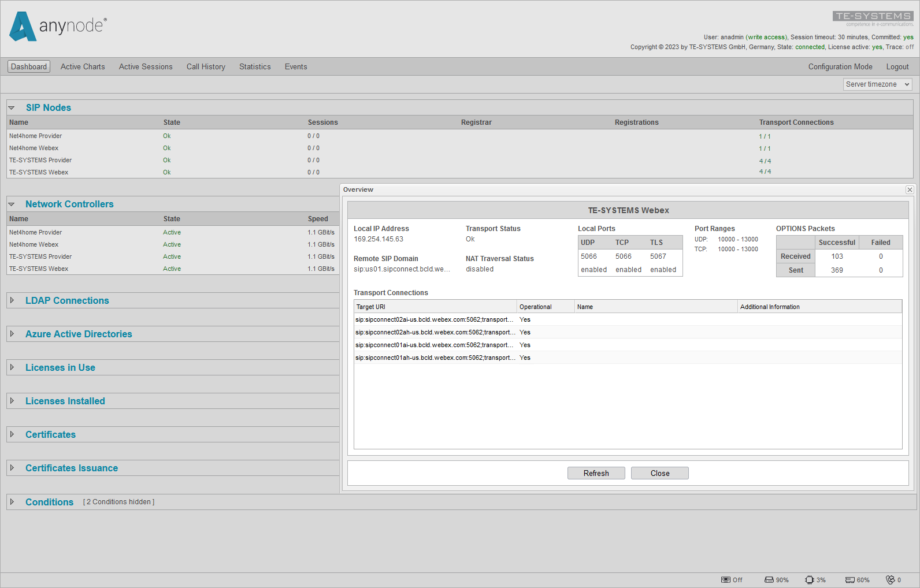Click the Remote SIP Domain value

point(402,269)
